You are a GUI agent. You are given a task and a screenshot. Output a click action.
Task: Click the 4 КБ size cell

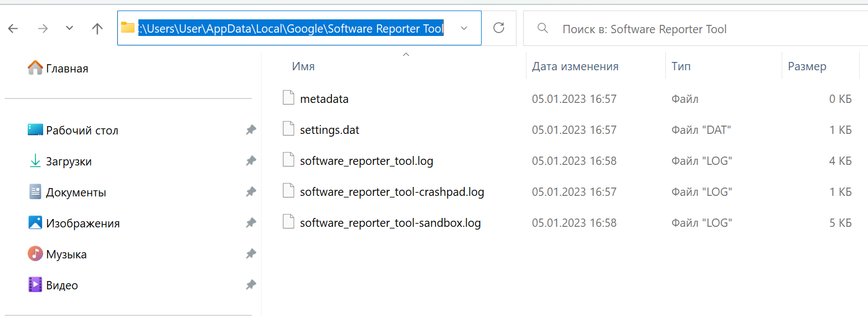click(x=840, y=161)
